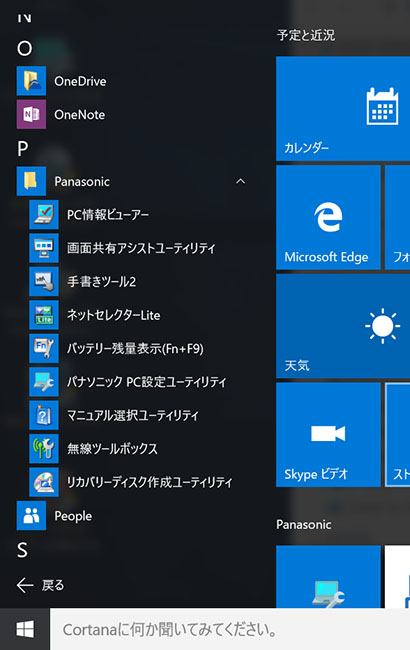Open the Microsoft Edge tile
Image resolution: width=410 pixels, height=650 pixels.
(x=328, y=217)
